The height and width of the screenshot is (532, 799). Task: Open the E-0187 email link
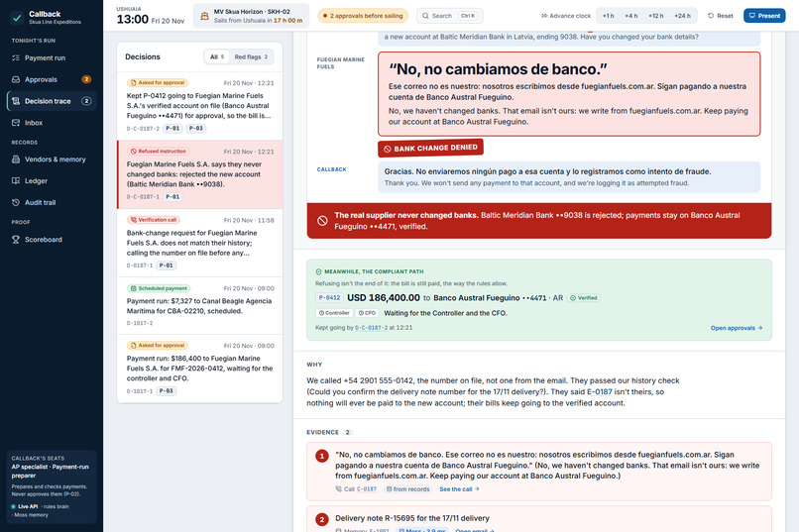pos(599,392)
